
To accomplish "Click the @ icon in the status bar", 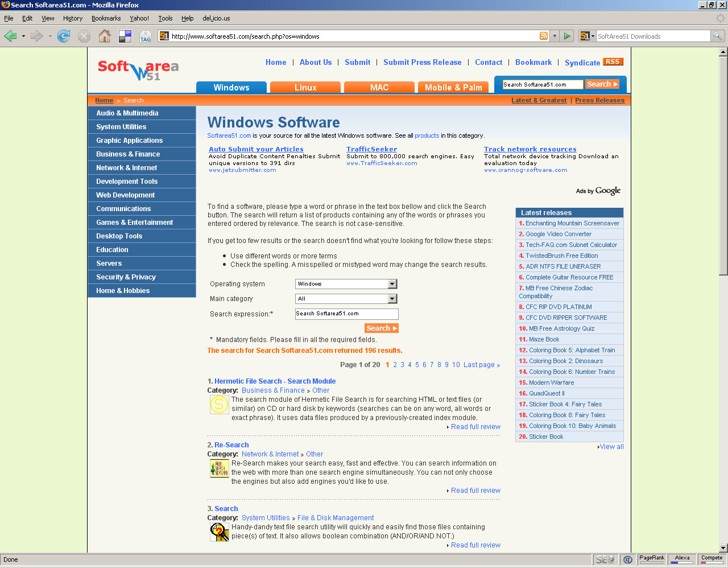I will click(x=628, y=559).
